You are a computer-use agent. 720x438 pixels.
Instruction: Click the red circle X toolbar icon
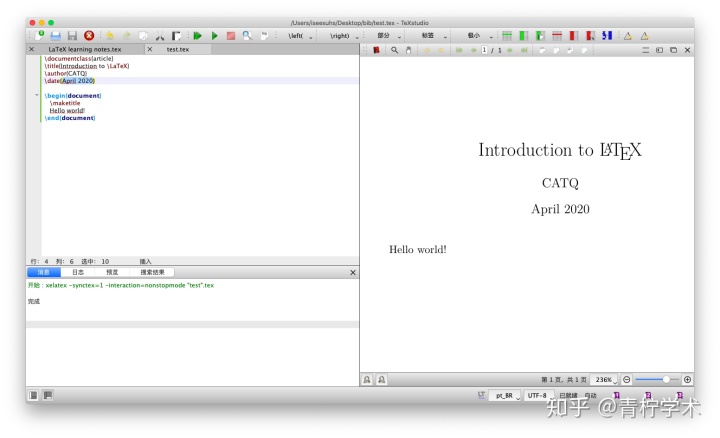click(x=89, y=35)
